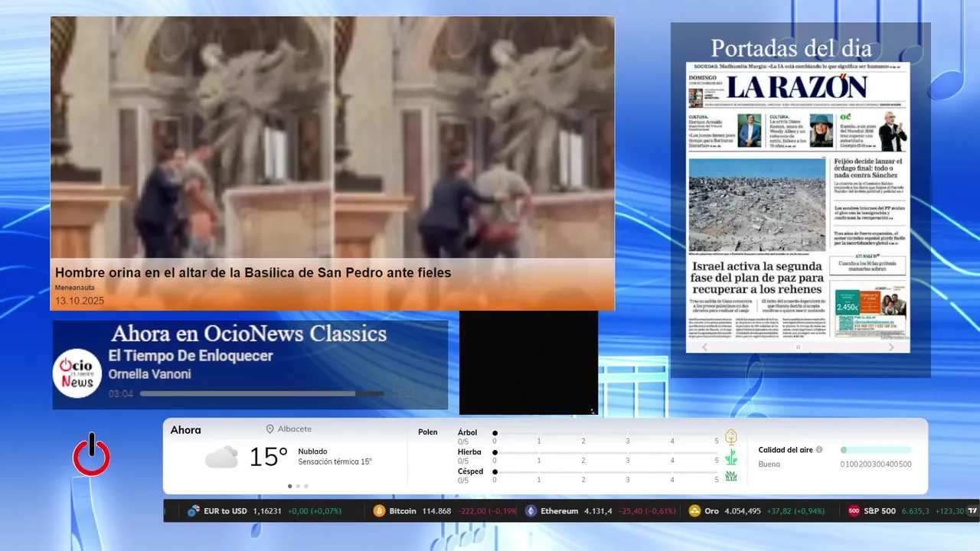This screenshot has width=980, height=551.
Task: Go to previous newspaper cover arrow
Action: click(x=705, y=347)
